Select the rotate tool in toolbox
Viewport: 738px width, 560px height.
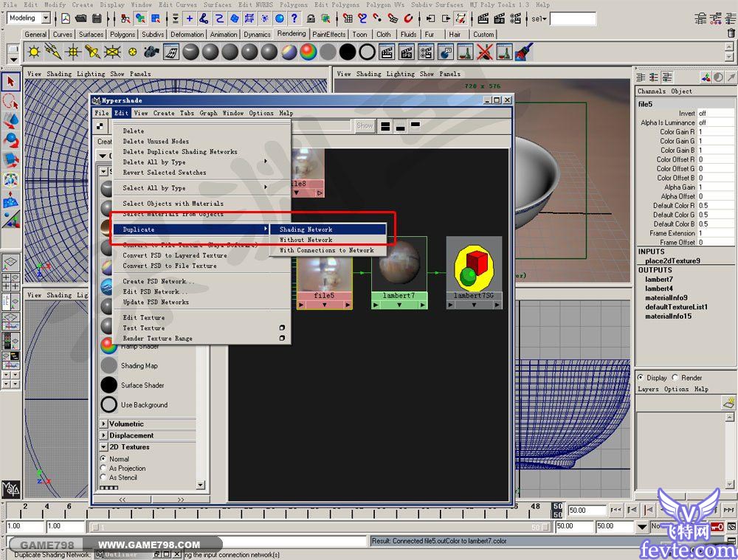10,140
